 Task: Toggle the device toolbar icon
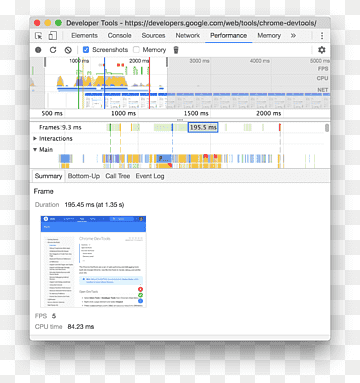click(52, 36)
